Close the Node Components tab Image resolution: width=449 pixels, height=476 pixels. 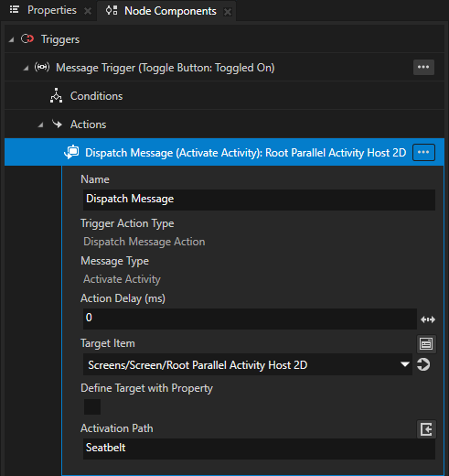pyautogui.click(x=228, y=12)
